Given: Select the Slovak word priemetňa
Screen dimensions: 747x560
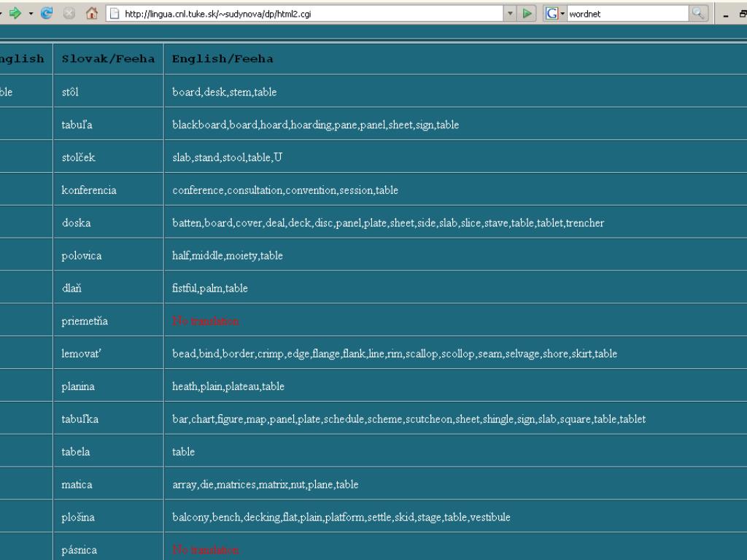Looking at the screenshot, I should [85, 321].
